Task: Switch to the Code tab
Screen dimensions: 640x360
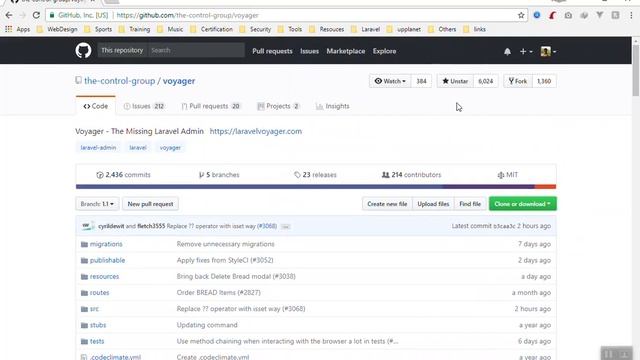Action: point(96,106)
